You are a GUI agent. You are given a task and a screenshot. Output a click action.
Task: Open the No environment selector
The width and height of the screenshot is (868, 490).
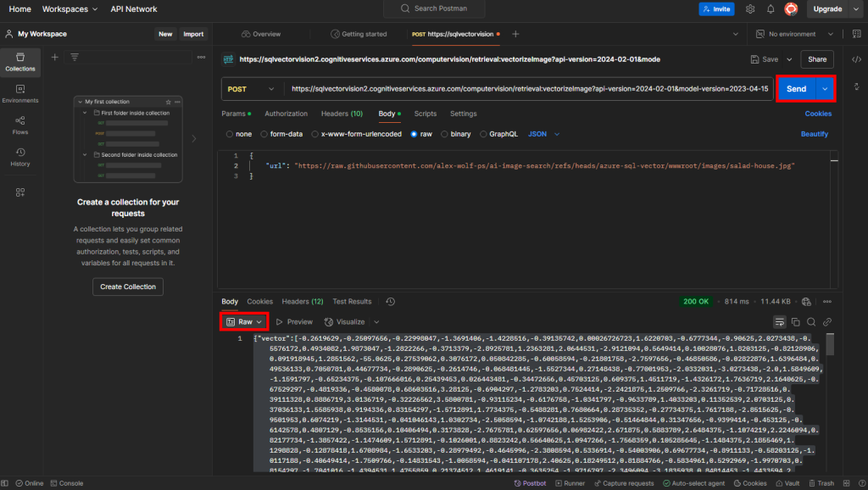point(794,34)
